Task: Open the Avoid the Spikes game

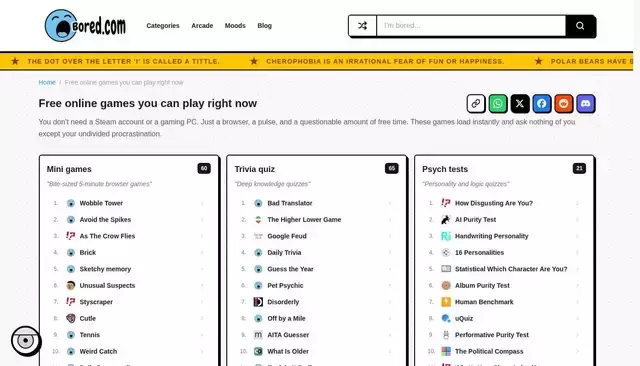Action: click(105, 220)
